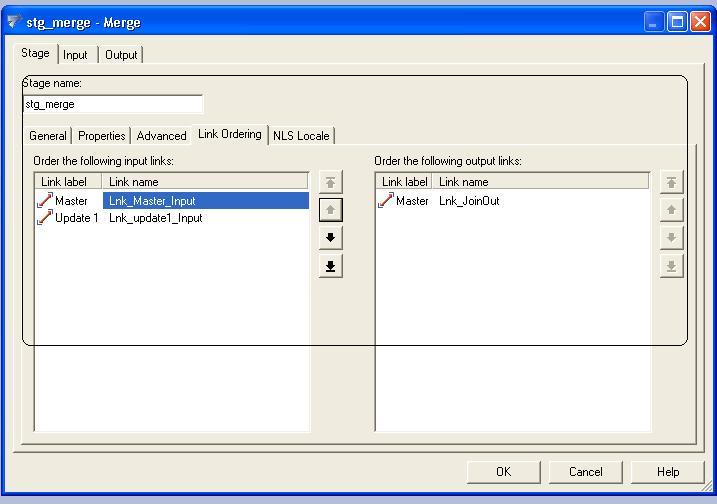This screenshot has height=504, width=717.
Task: Select the Lnk_update1_Input link row
Action: (x=155, y=218)
